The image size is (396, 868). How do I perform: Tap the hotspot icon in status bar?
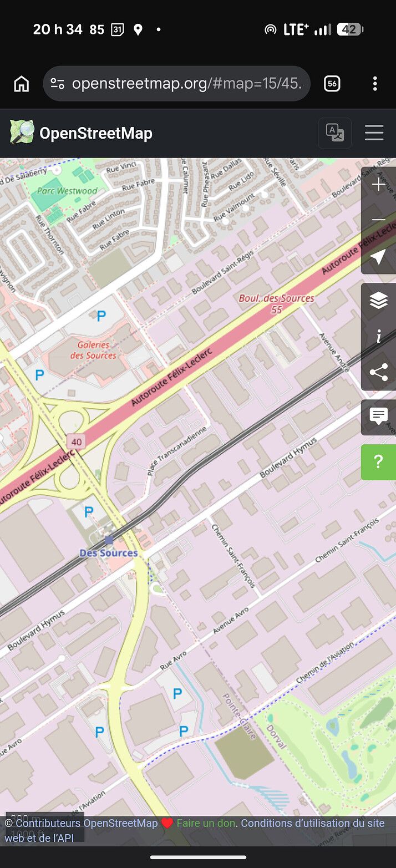coord(270,30)
